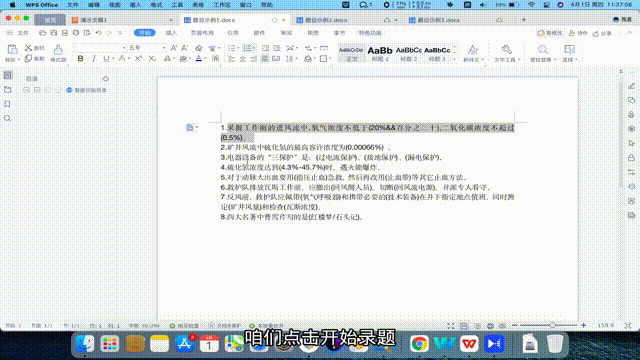Click the Copy icon
Screen dimensions: 640x360
coord(28,59)
